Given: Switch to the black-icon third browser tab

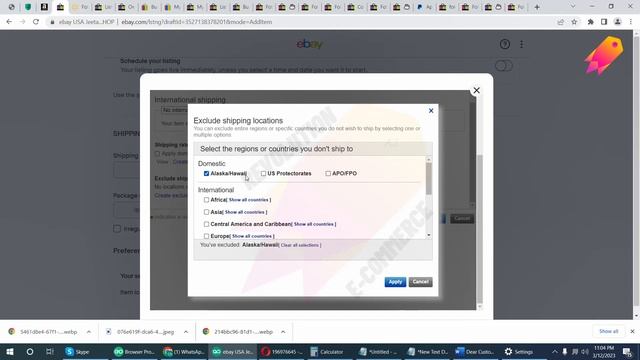Looking at the screenshot, I should pos(44,7).
